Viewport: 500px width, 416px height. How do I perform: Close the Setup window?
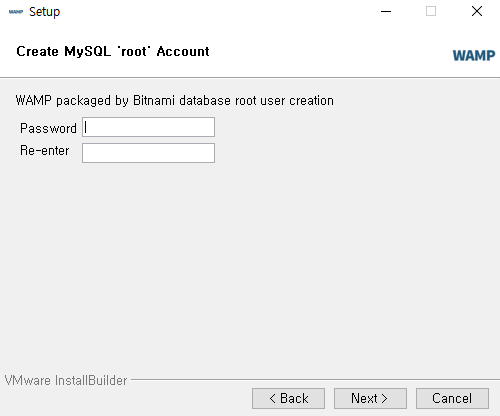point(477,11)
